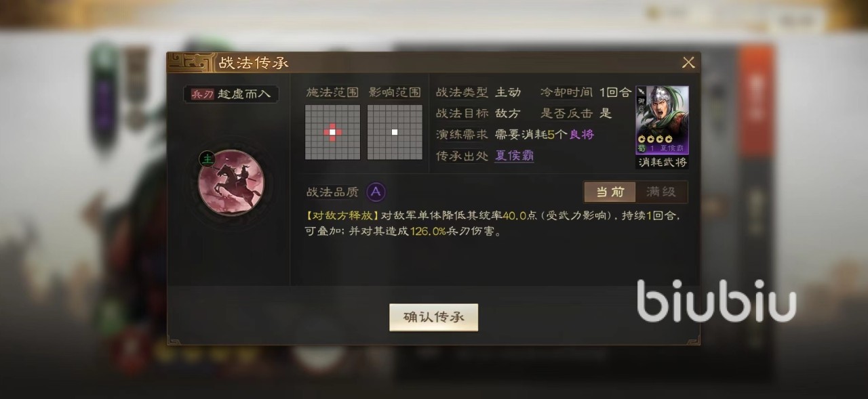Click the 确认传承 confirm button
Viewport: 868px width, 399px height.
click(434, 317)
